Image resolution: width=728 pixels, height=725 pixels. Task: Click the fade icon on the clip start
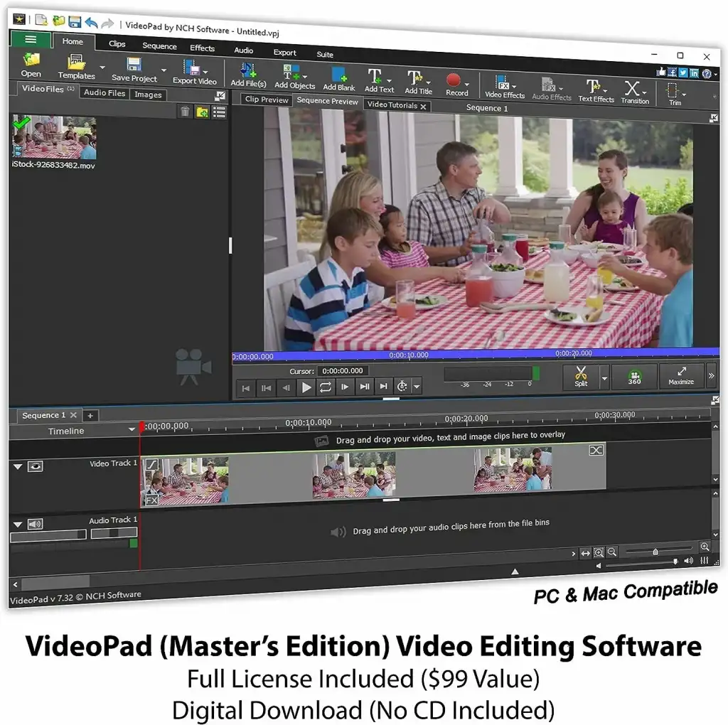coord(152,463)
